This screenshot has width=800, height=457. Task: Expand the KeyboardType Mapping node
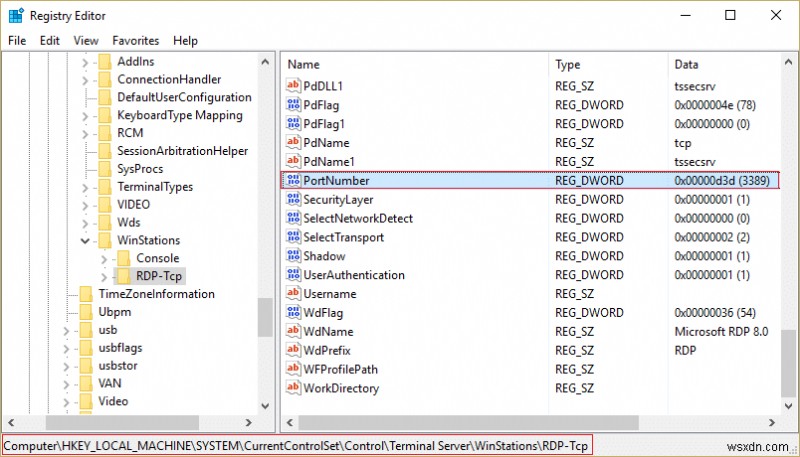(85, 116)
